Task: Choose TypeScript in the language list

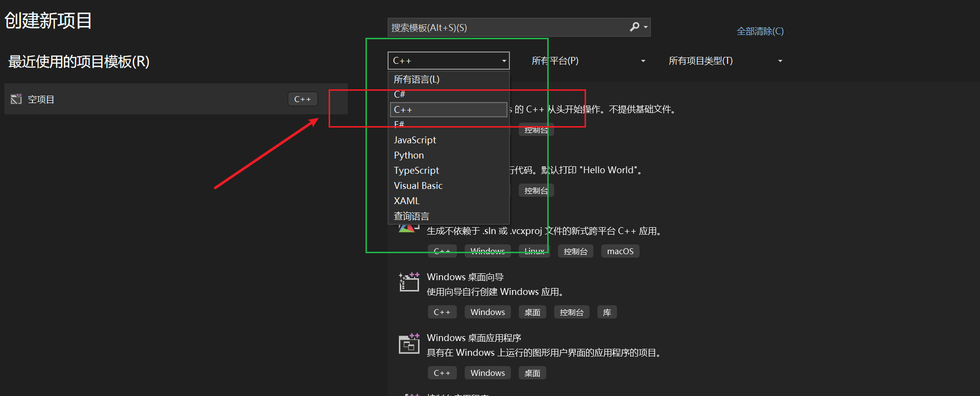Action: point(448,170)
